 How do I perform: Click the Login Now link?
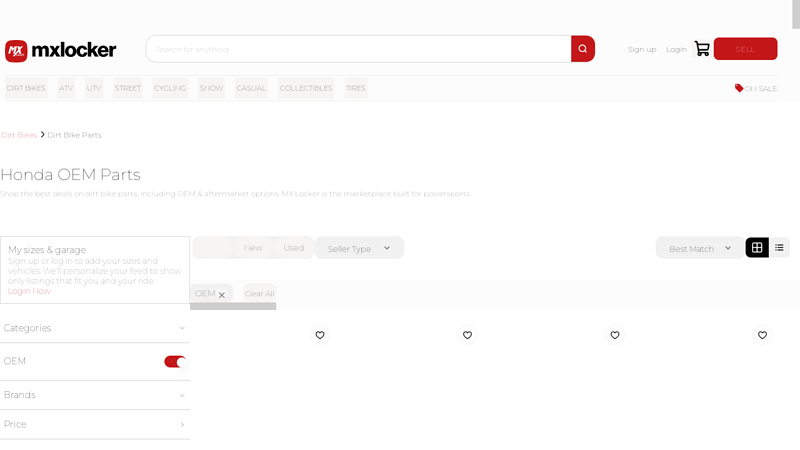(x=29, y=291)
